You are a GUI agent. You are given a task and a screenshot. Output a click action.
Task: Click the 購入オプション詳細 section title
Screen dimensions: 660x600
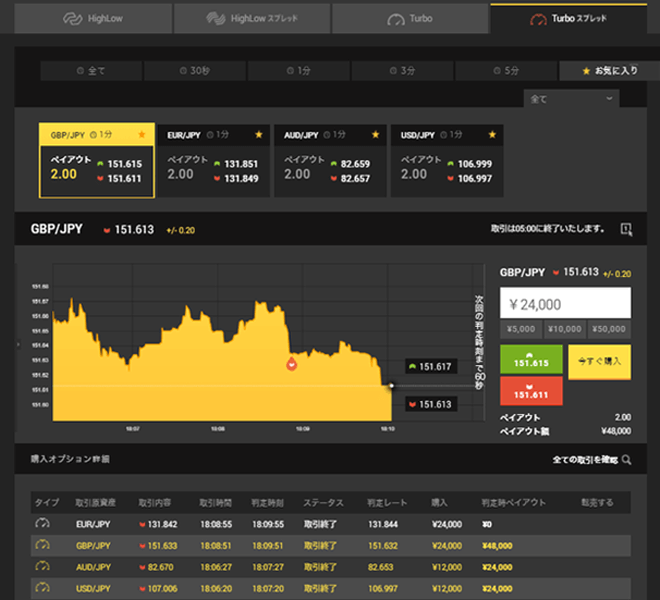pos(70,459)
